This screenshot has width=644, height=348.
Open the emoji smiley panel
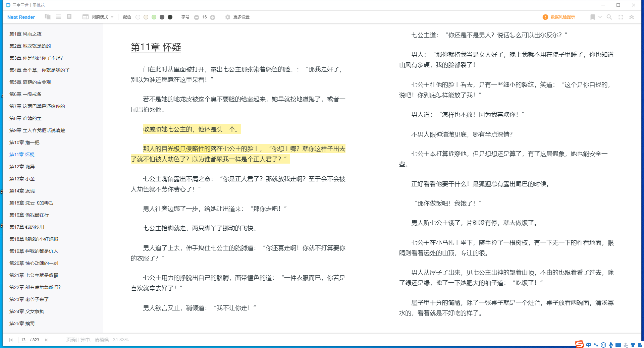pos(603,345)
